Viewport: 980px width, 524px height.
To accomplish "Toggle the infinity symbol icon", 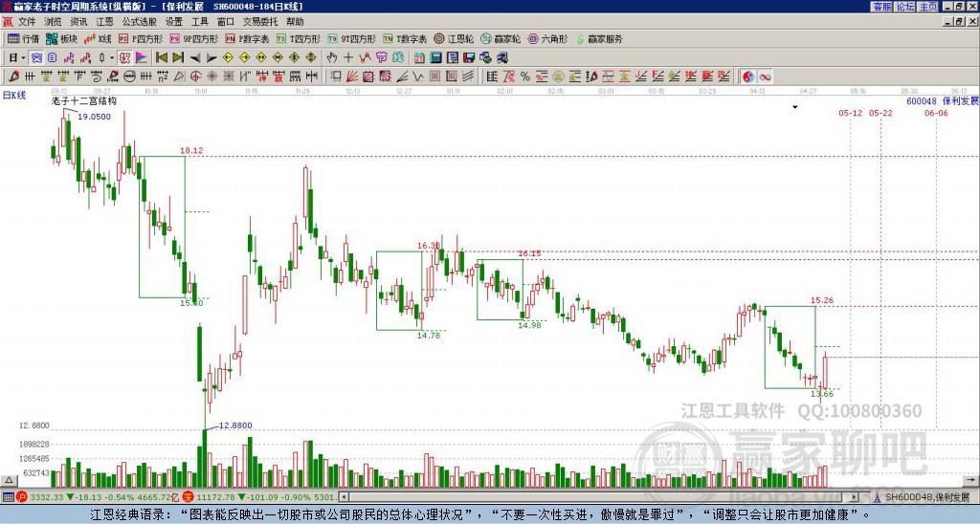I will click(765, 76).
